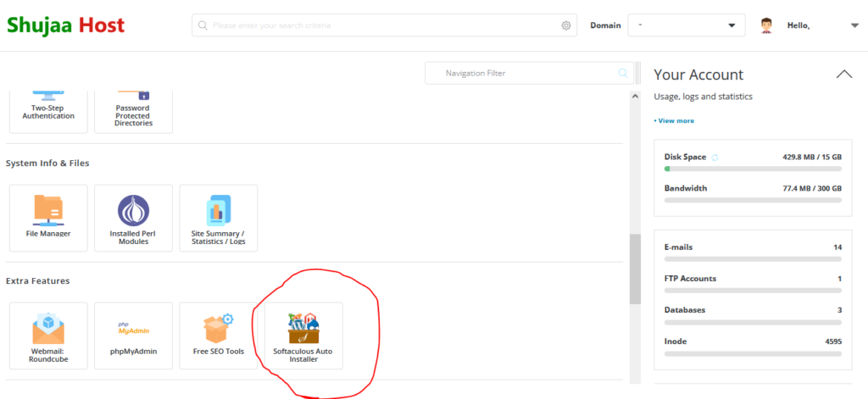Open Installed Perl Modules
This screenshot has height=399, width=868.
click(133, 218)
